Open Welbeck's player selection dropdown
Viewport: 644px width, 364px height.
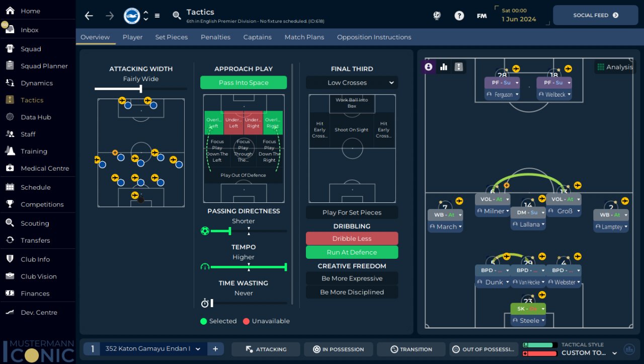coord(554,95)
